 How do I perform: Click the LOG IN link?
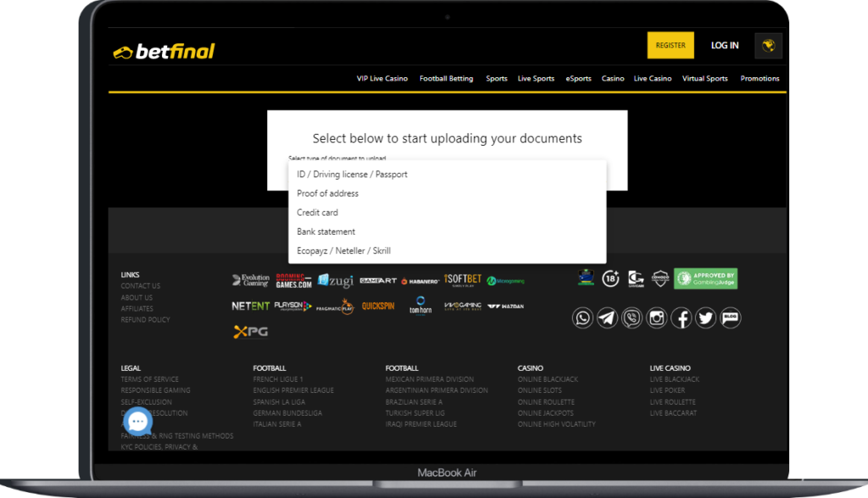(725, 46)
